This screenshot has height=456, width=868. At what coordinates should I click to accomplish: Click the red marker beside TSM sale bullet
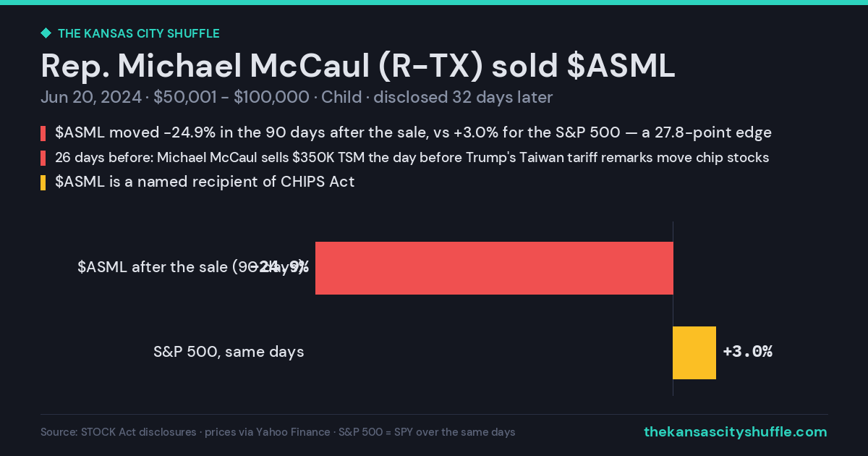(43, 158)
